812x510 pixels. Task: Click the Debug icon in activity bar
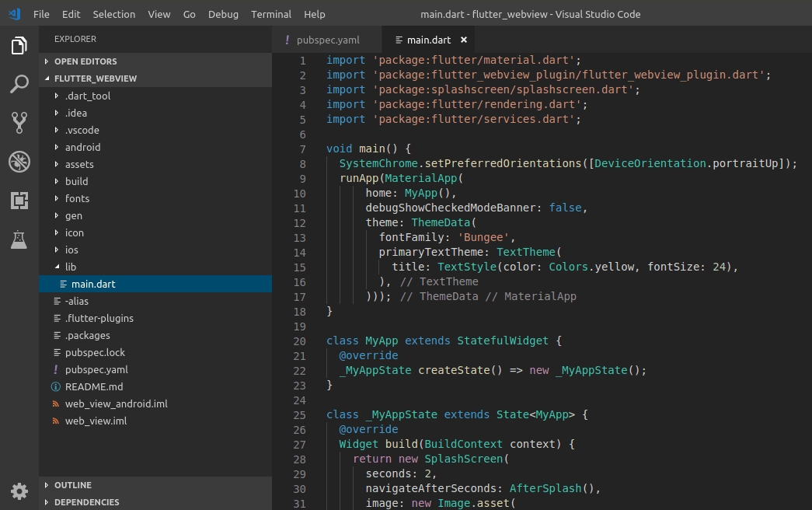coord(19,162)
